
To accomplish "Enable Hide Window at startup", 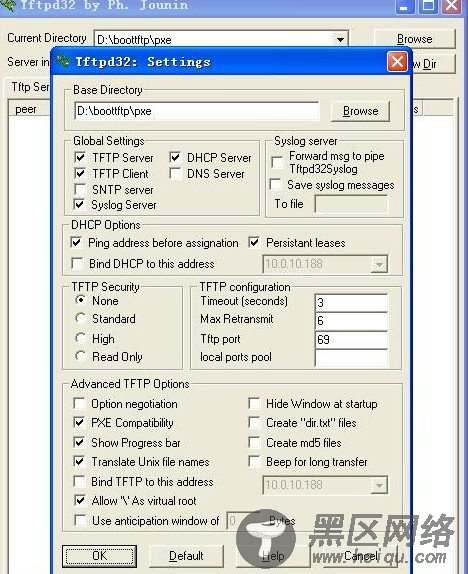I will [x=254, y=403].
